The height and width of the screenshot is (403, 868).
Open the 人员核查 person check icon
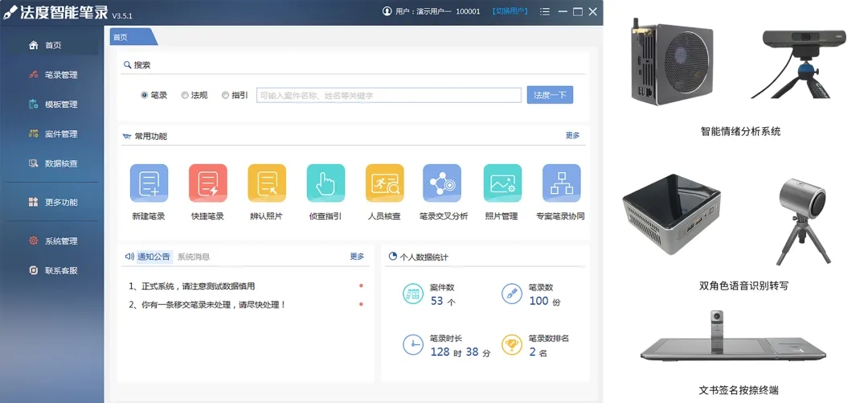pos(384,183)
